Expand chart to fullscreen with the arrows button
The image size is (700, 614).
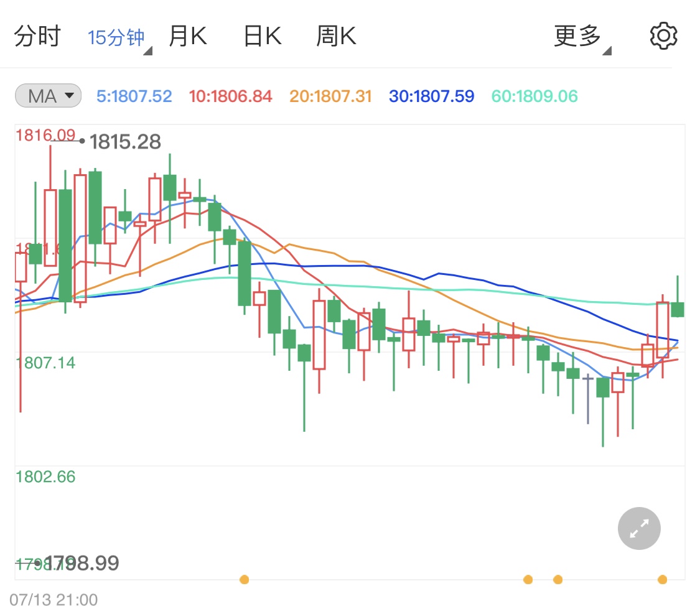639,528
